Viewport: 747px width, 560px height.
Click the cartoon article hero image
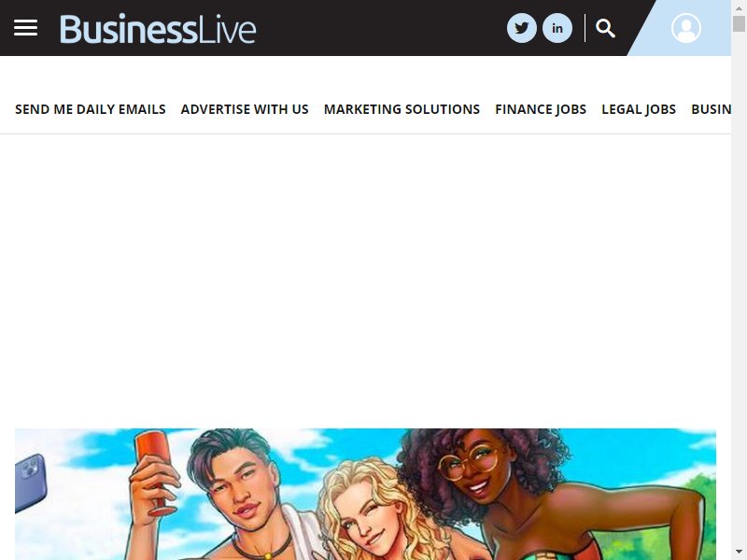(365, 495)
